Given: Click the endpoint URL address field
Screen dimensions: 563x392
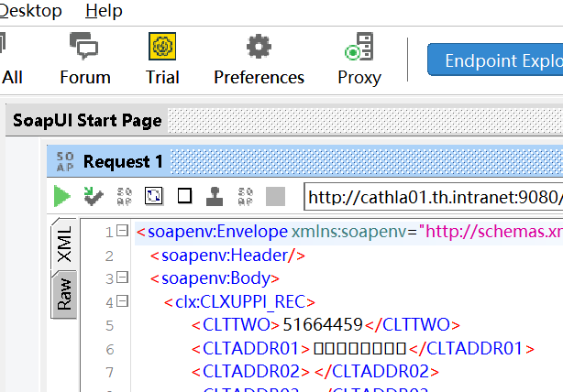Looking at the screenshot, I should click(x=433, y=196).
